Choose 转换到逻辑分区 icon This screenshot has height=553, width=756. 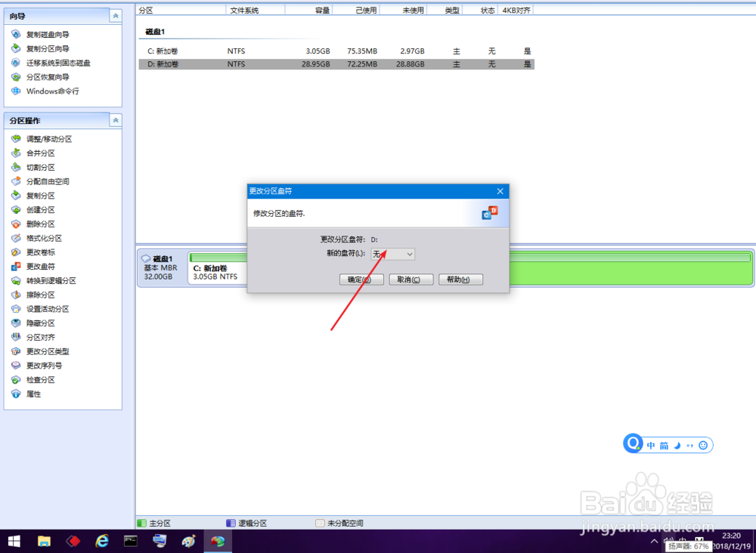pyautogui.click(x=16, y=280)
